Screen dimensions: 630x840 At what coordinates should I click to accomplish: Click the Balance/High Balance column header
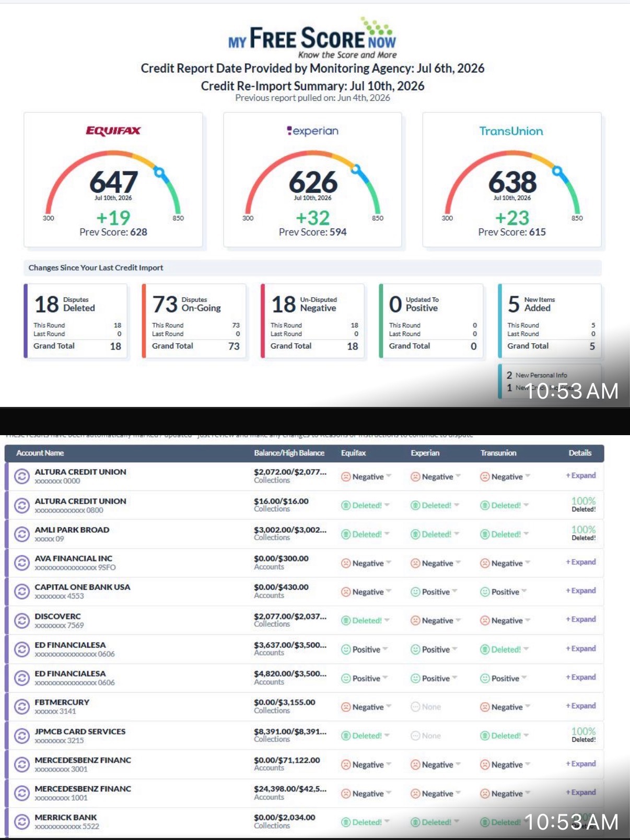[289, 453]
